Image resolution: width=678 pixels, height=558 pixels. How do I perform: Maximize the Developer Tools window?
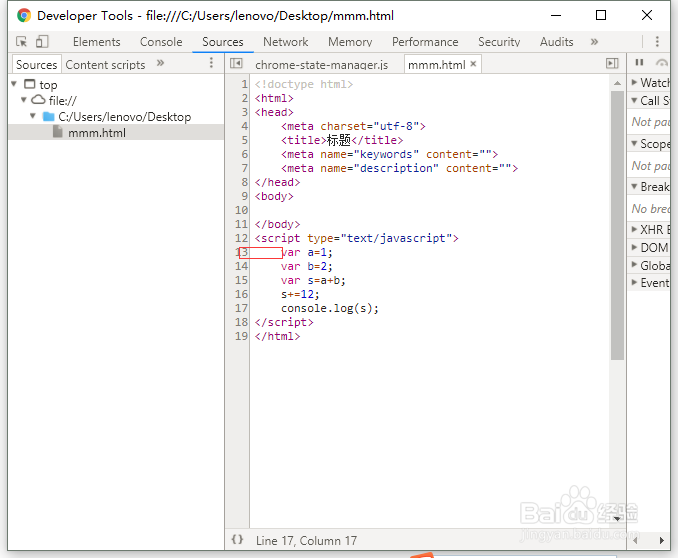[x=601, y=15]
